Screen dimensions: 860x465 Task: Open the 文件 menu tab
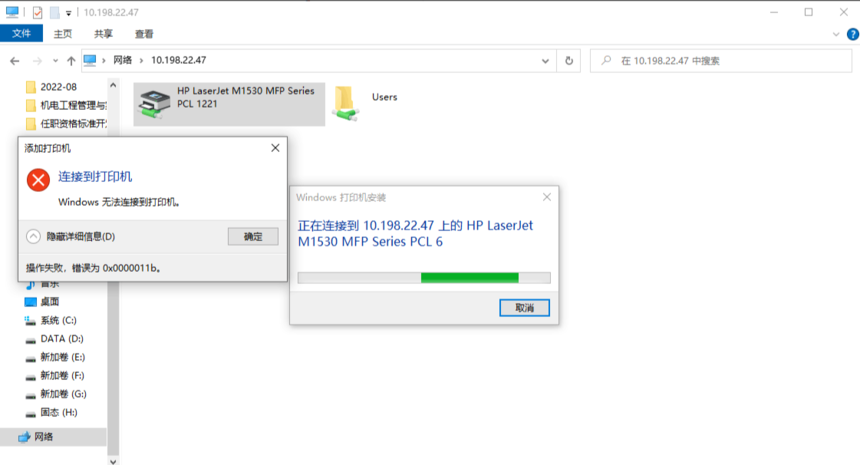pos(21,33)
